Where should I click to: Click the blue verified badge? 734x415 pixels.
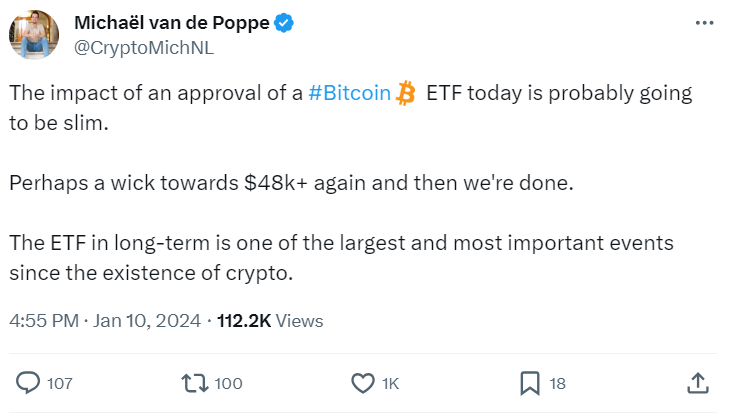(x=284, y=23)
